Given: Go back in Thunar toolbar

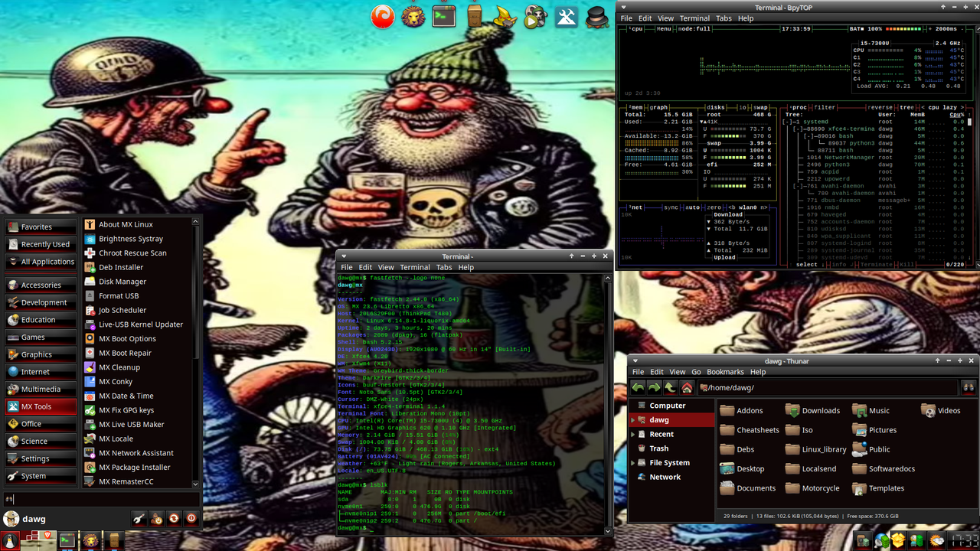Looking at the screenshot, I should tap(638, 388).
